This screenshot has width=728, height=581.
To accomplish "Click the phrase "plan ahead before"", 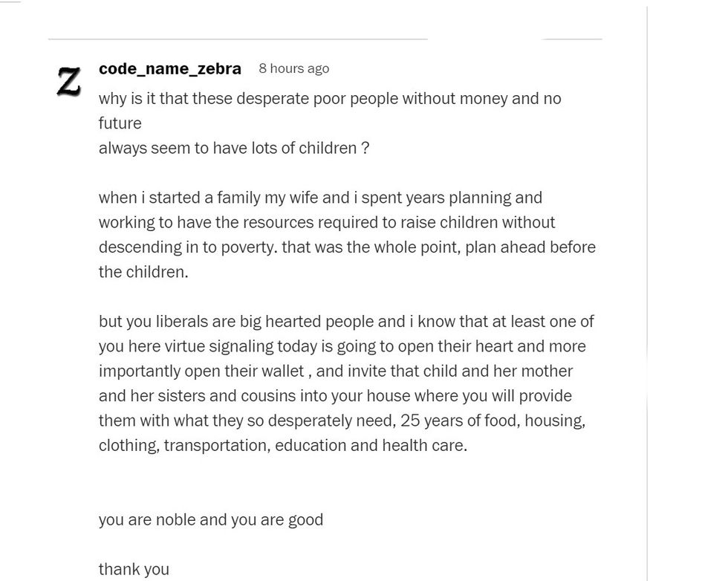I will [530, 247].
